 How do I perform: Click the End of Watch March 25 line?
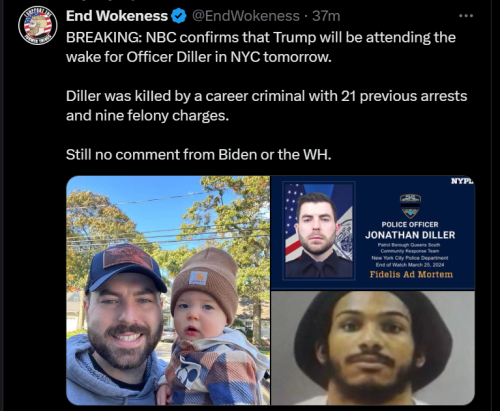[410, 265]
